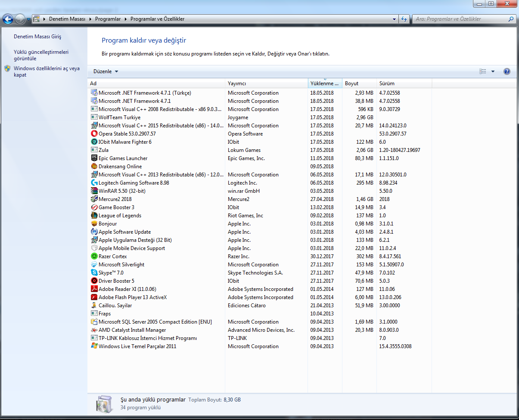Change view using the view icon button
Image resolution: width=519 pixels, height=420 pixels.
(483, 71)
